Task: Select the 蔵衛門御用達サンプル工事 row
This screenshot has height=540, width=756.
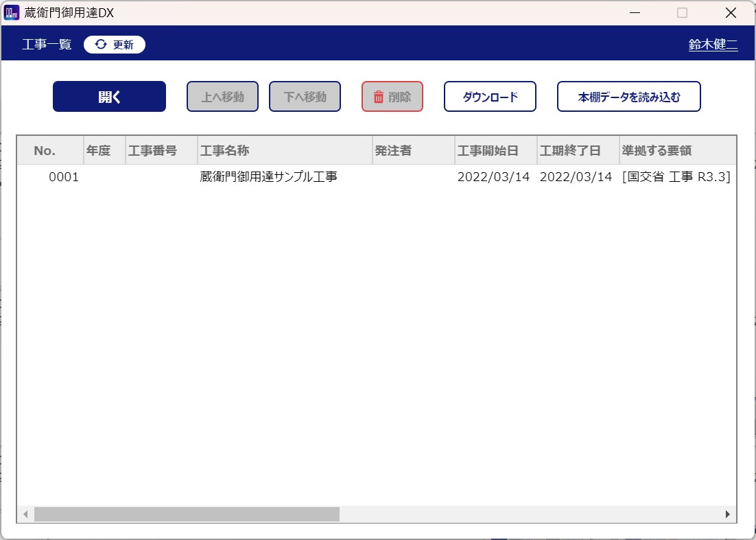Action: [x=268, y=177]
